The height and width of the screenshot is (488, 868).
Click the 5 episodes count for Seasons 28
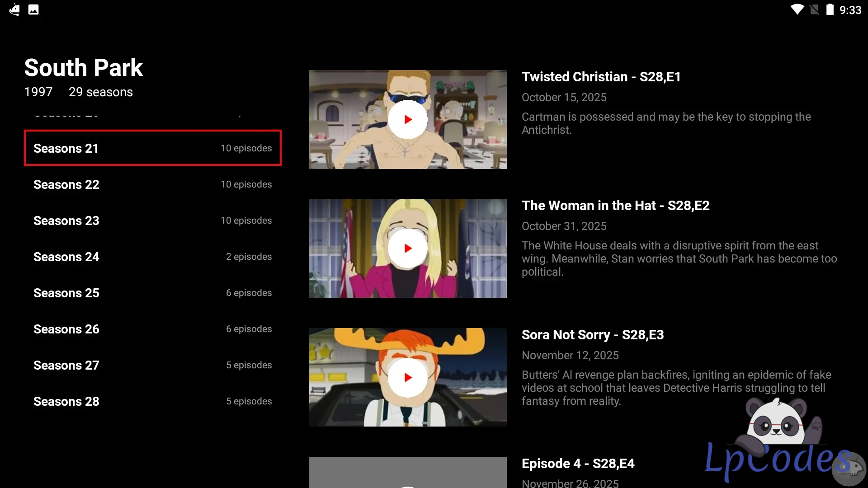(x=249, y=401)
